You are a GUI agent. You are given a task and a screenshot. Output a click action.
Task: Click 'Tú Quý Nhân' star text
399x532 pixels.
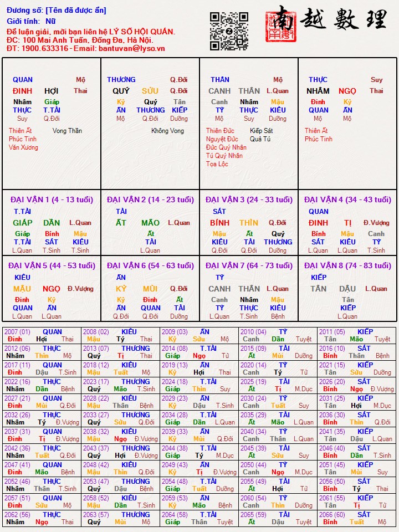pos(224,155)
